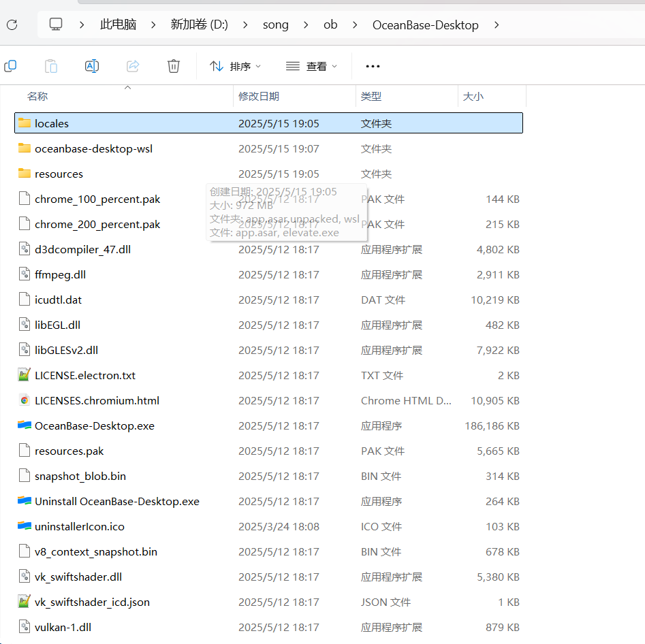Expand the chevron after 此电脑
The image size is (645, 644).
(x=153, y=25)
